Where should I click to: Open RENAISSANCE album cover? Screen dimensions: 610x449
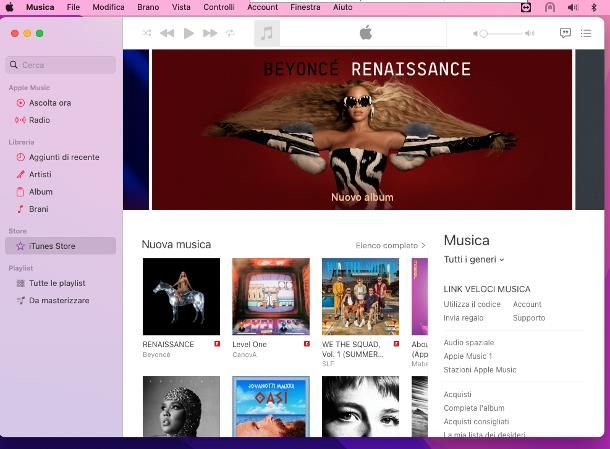[181, 296]
